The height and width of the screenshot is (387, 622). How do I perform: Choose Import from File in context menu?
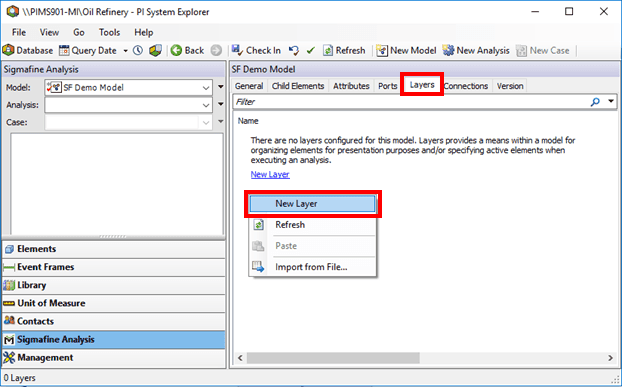[x=312, y=267]
